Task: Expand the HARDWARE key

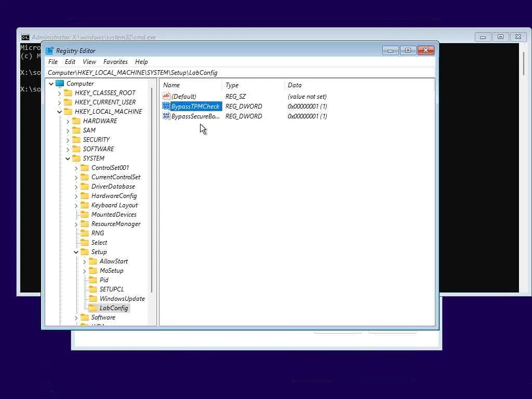Action: tap(68, 121)
